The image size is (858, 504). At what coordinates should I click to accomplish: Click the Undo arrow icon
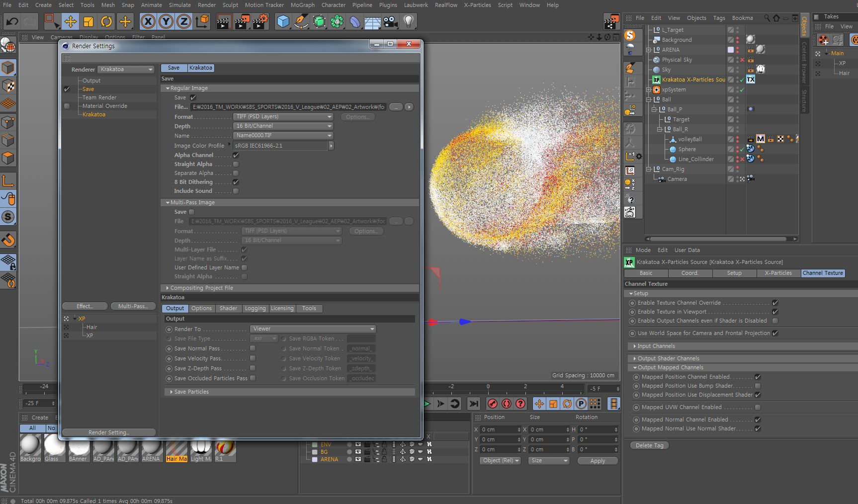[x=12, y=21]
